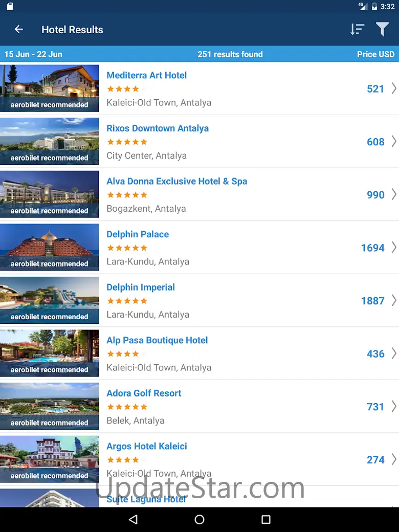Open the Delphin Palace row chevron

(x=394, y=248)
